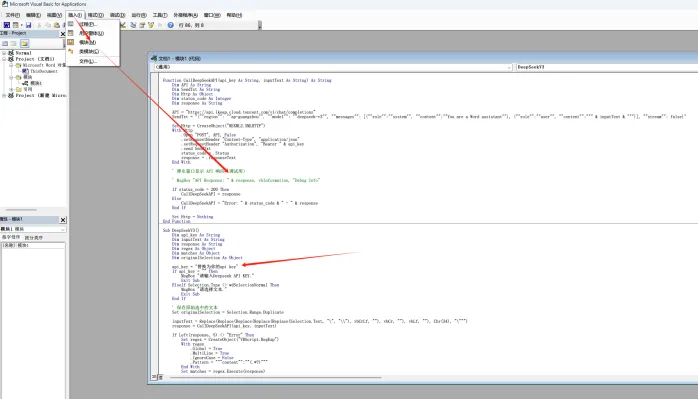698x399 pixels.
Task: Click the blue Help question mark icon
Action: [170, 25]
